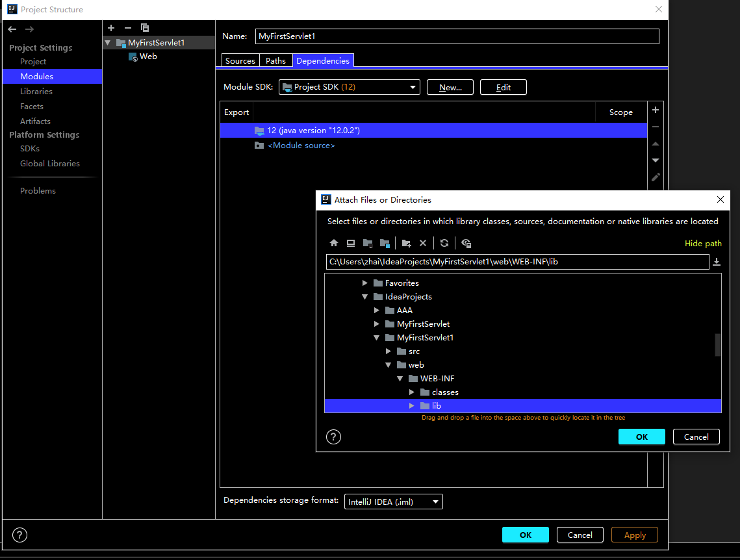Go back with the left arrow icon

coord(12,29)
